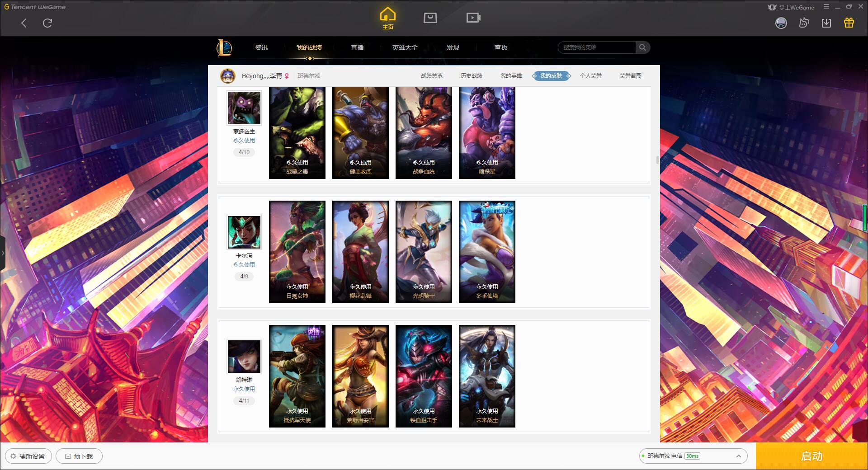Open the 英雄大全 tab
This screenshot has height=470, width=868.
click(x=405, y=47)
